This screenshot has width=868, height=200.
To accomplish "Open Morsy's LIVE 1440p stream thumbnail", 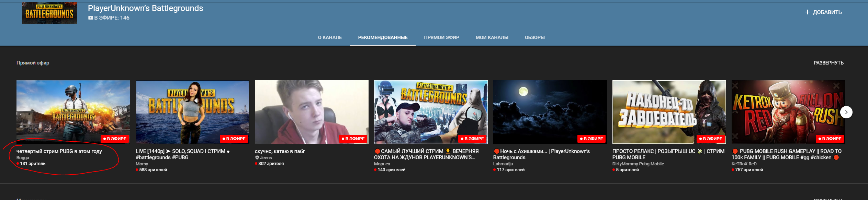I will [x=192, y=112].
